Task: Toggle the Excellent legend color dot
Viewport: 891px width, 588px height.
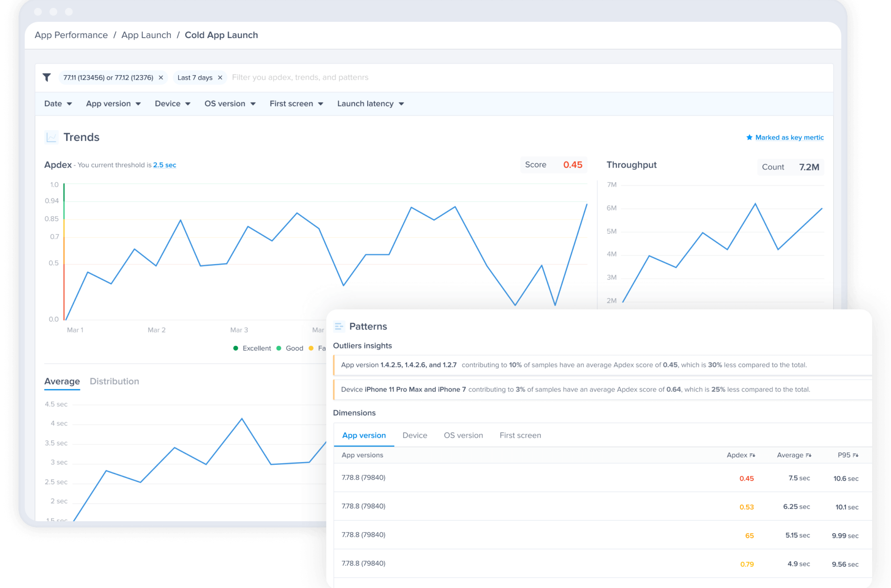Action: click(236, 348)
